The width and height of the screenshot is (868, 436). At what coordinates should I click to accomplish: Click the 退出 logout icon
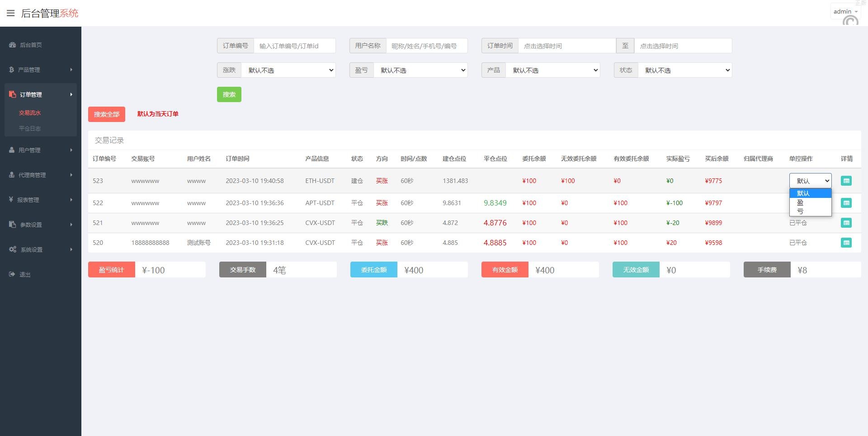tap(12, 274)
